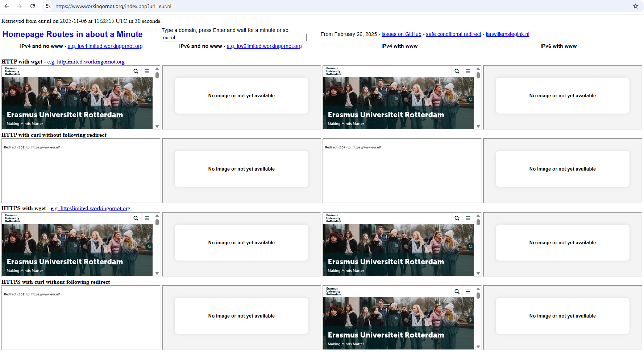644x352 pixels.
Task: Open hamburger menu in HTTP wget IPv4 with-www preview
Action: click(468, 71)
